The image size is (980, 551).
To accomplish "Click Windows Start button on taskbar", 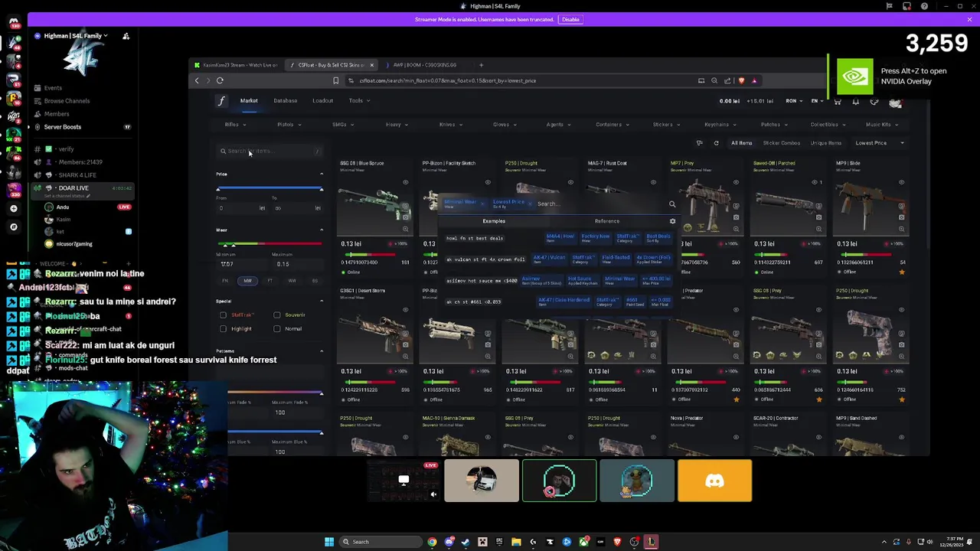I will point(329,542).
